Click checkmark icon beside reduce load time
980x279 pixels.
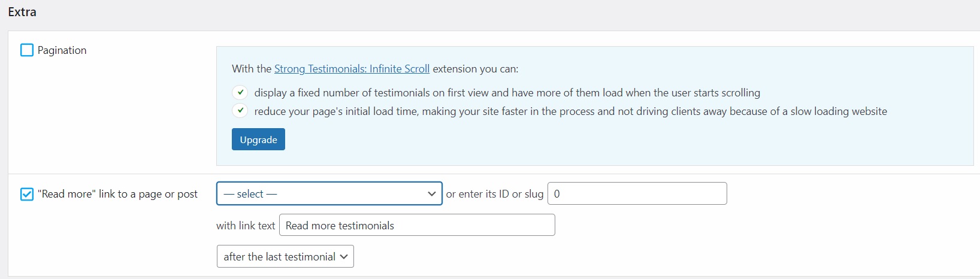240,111
